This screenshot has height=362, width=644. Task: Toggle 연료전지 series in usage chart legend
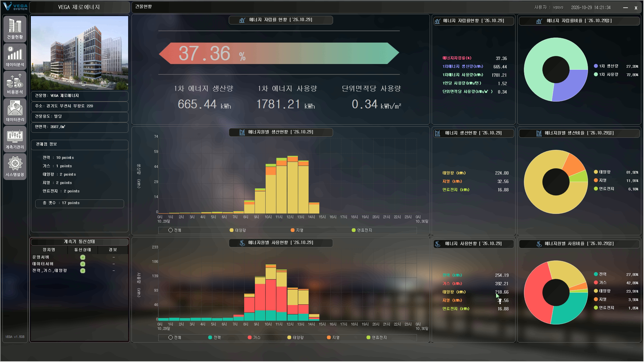coord(377,338)
